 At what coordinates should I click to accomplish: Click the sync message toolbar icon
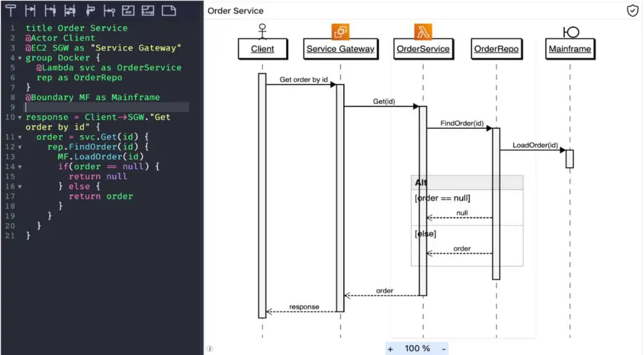pos(30,11)
